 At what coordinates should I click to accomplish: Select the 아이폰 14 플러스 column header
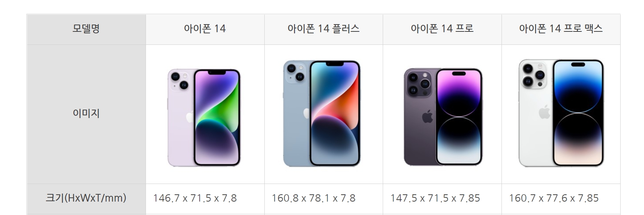click(x=324, y=29)
